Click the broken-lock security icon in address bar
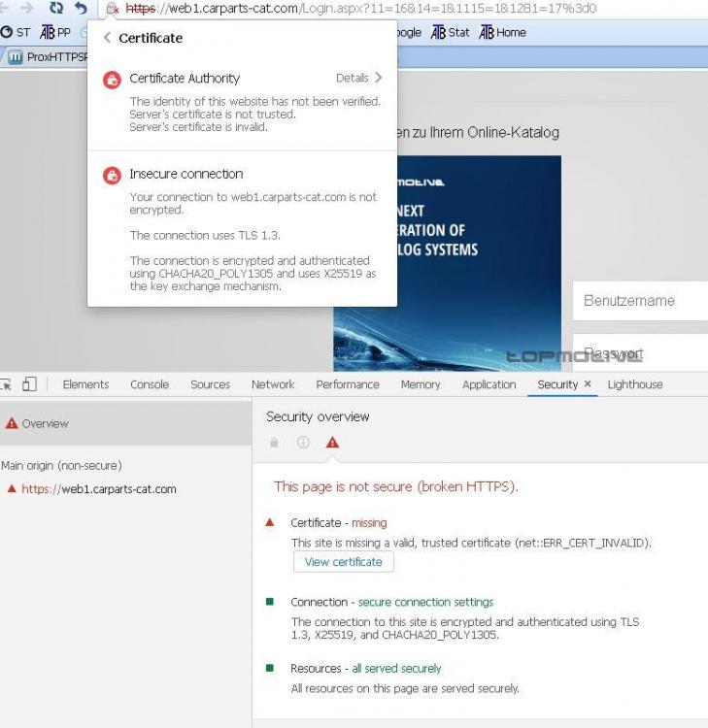The height and width of the screenshot is (728, 708). click(112, 9)
